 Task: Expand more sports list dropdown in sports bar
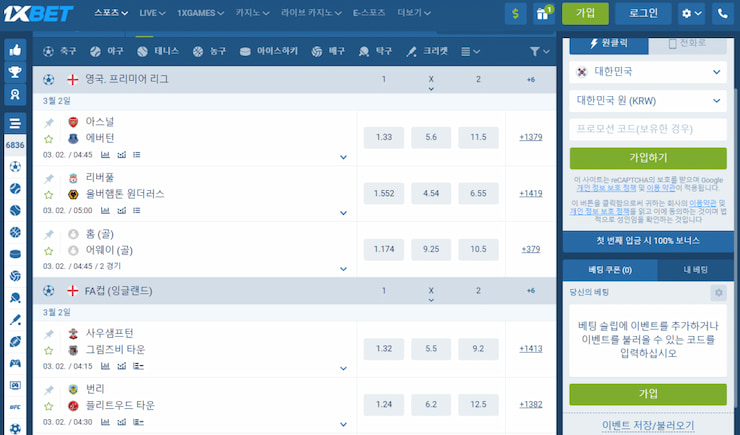(x=470, y=51)
